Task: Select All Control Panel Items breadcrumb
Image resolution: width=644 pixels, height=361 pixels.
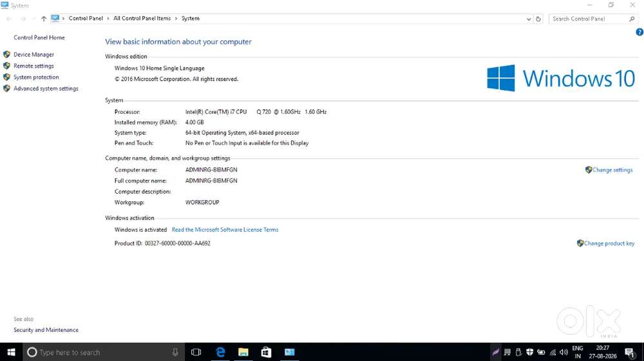Action: (x=142, y=19)
